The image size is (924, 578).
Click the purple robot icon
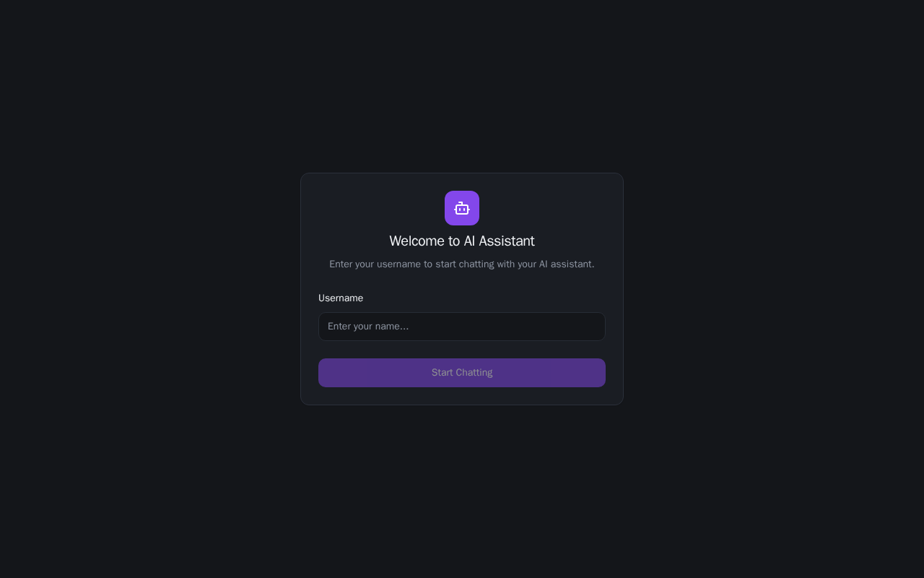462,208
